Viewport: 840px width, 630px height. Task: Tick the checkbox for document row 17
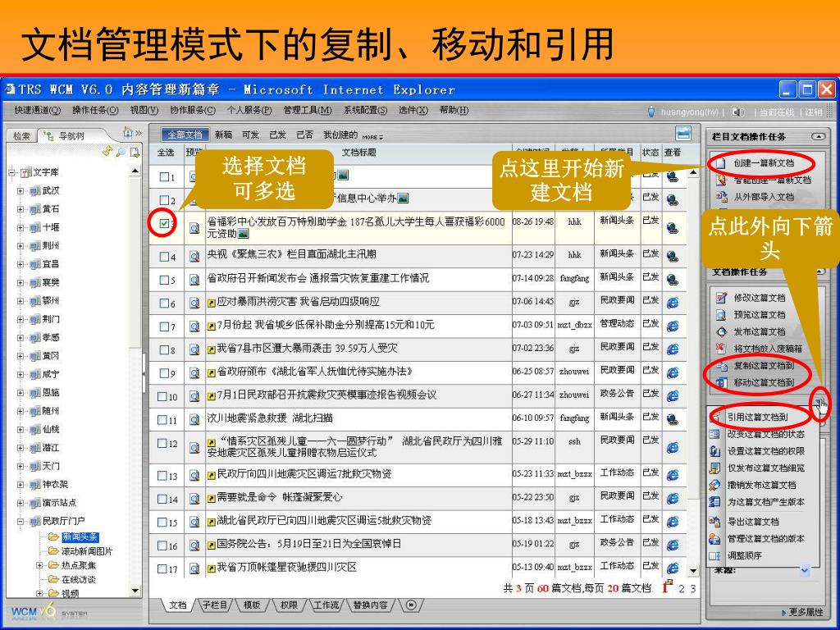click(x=162, y=568)
